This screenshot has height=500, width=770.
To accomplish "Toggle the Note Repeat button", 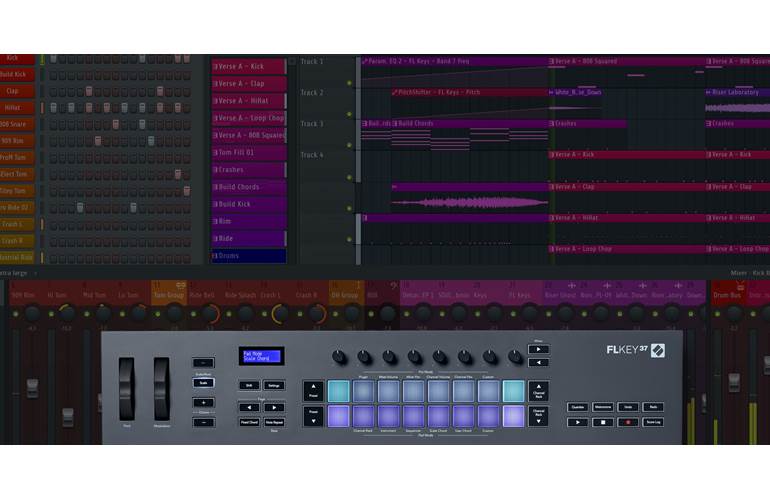I will [x=274, y=422].
